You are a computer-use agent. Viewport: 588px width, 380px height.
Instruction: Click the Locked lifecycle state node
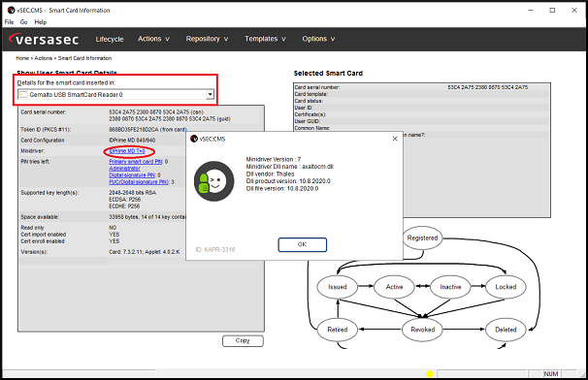[506, 287]
